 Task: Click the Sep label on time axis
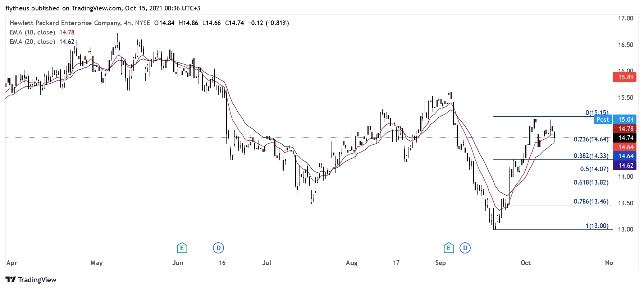click(x=440, y=263)
